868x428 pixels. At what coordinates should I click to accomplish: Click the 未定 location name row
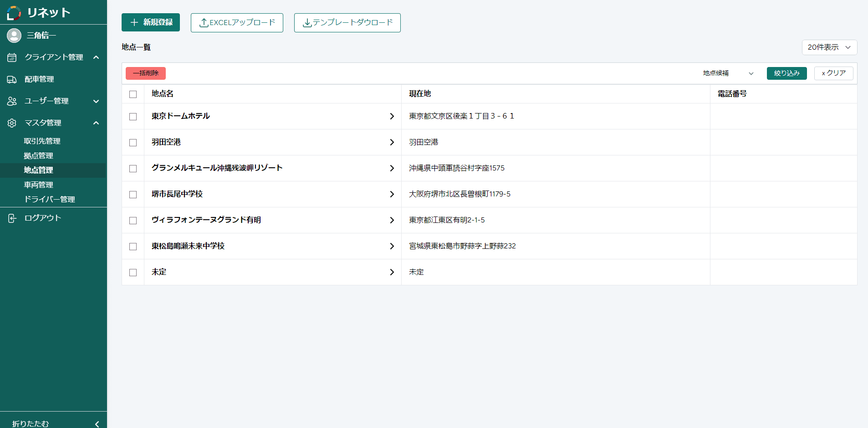pos(159,272)
